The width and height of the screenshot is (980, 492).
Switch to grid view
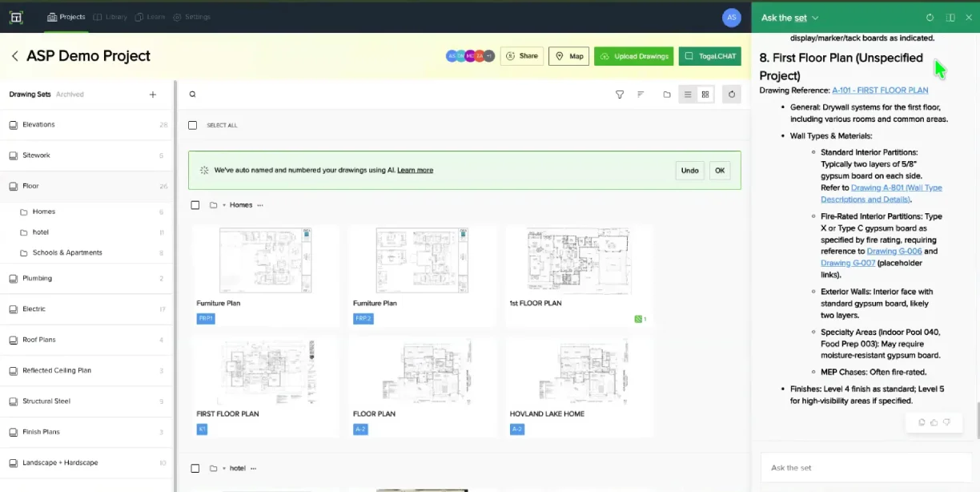point(705,95)
